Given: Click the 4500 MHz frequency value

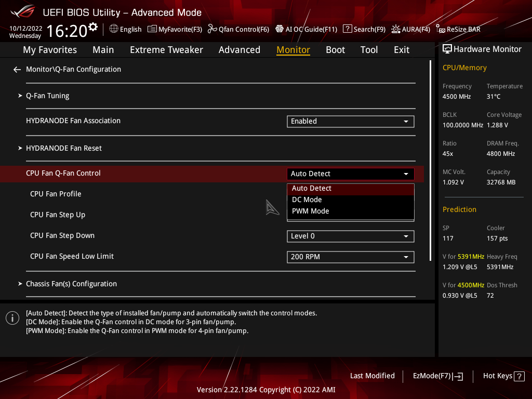Looking at the screenshot, I should coord(456,97).
